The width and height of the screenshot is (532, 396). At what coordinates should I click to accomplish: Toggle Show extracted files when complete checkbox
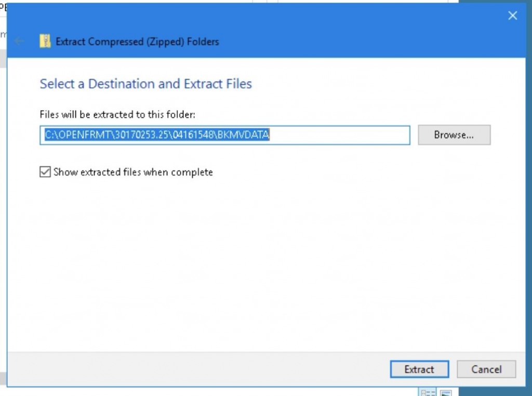pyautogui.click(x=45, y=172)
